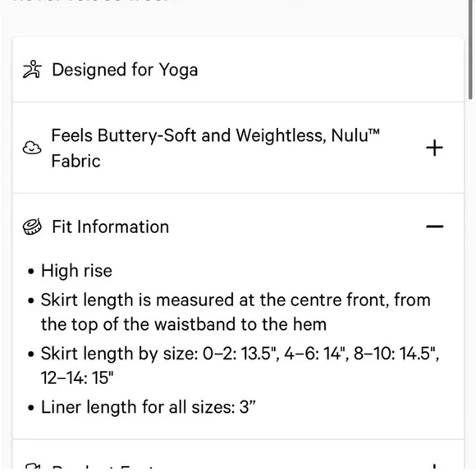The height and width of the screenshot is (476, 476).
Task: Click the word Fabric on second line
Action: pyautogui.click(x=76, y=161)
